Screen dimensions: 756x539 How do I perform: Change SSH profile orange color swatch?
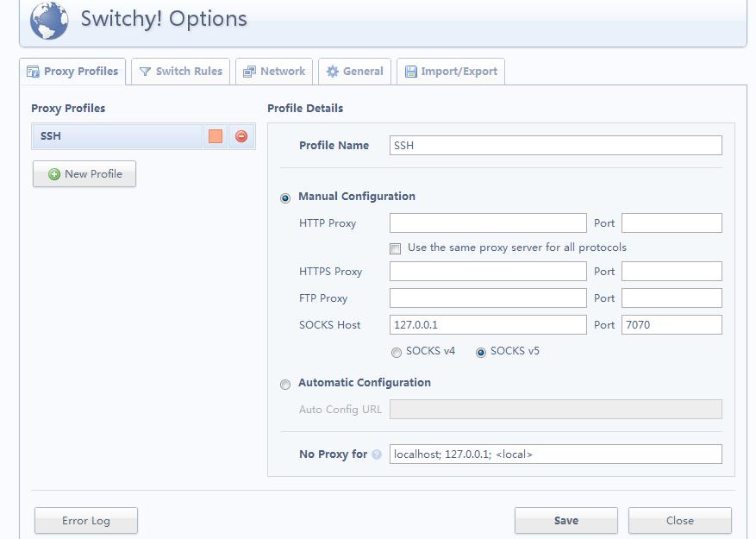[216, 136]
